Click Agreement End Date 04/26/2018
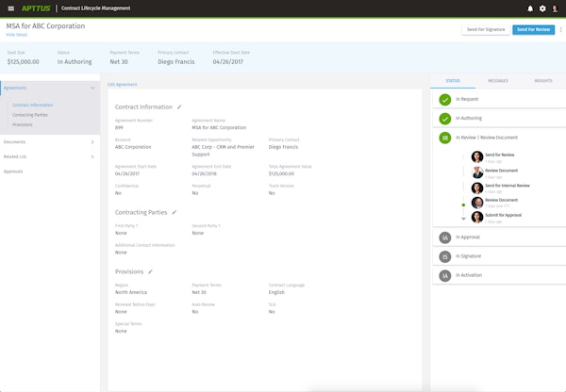 [204, 173]
